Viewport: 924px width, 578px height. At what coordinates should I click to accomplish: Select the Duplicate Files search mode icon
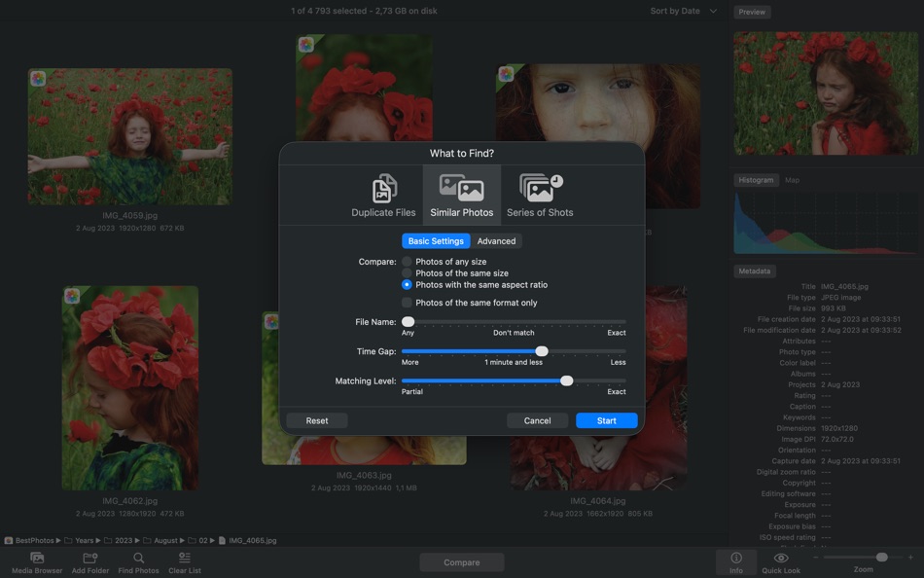(x=382, y=187)
